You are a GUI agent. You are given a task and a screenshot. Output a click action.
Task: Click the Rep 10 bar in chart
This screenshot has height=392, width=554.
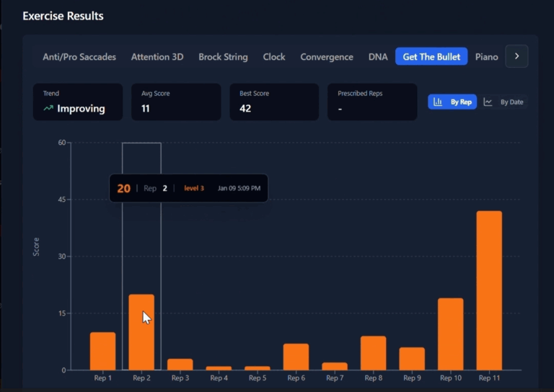[x=450, y=334]
